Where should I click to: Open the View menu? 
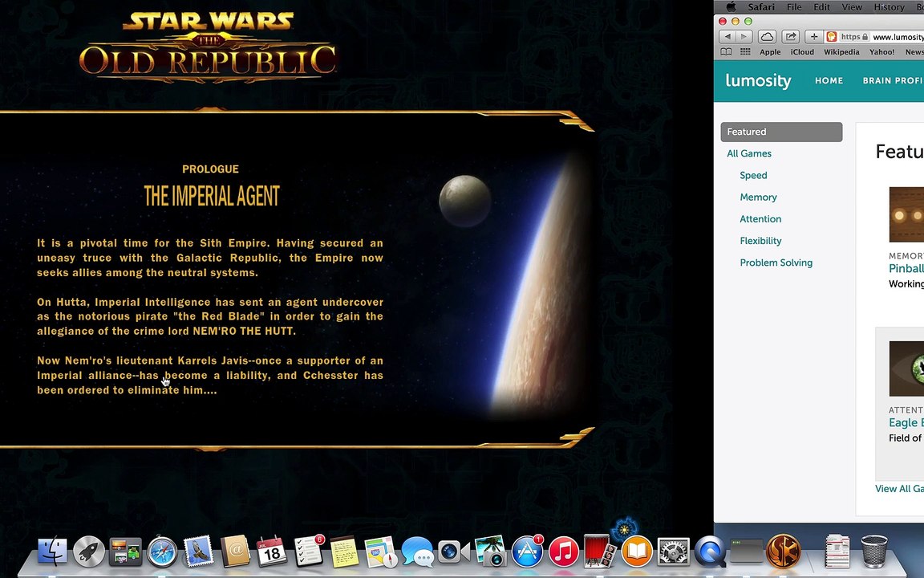pyautogui.click(x=852, y=7)
